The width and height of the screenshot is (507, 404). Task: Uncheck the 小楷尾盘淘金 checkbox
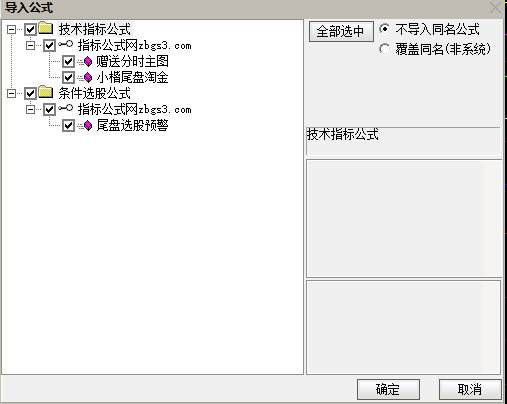coord(68,77)
